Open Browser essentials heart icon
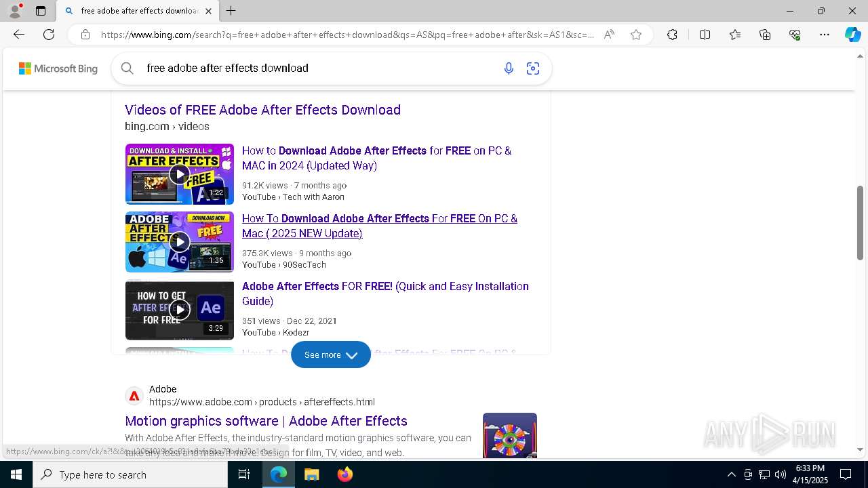868x488 pixels. [x=795, y=35]
